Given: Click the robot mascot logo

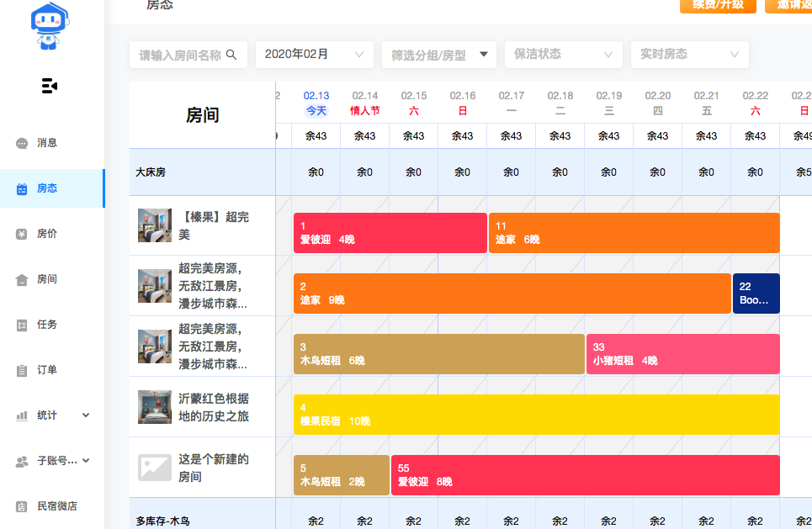Looking at the screenshot, I should point(50,26).
